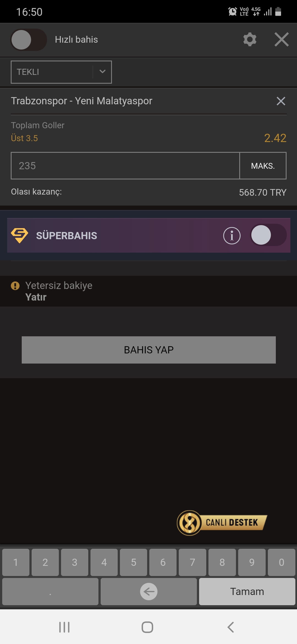
Task: Place the bet with BAHIS YAP
Action: click(x=149, y=350)
